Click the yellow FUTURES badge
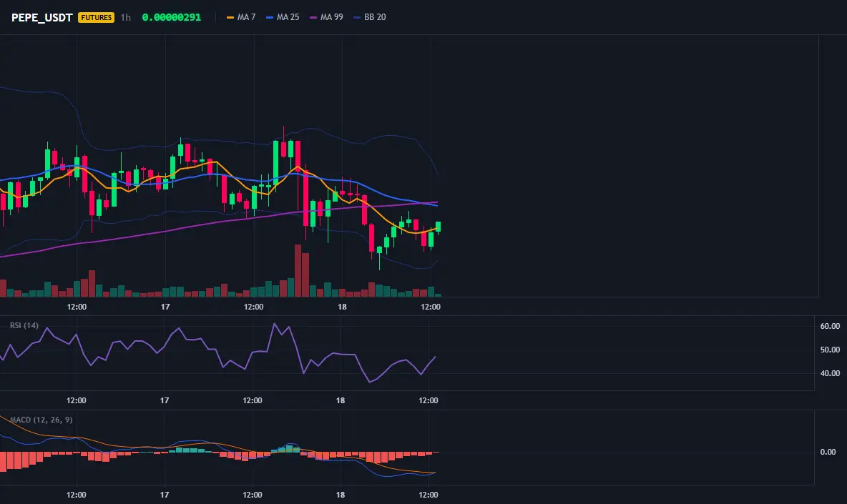The height and width of the screenshot is (504, 847). pyautogui.click(x=96, y=17)
